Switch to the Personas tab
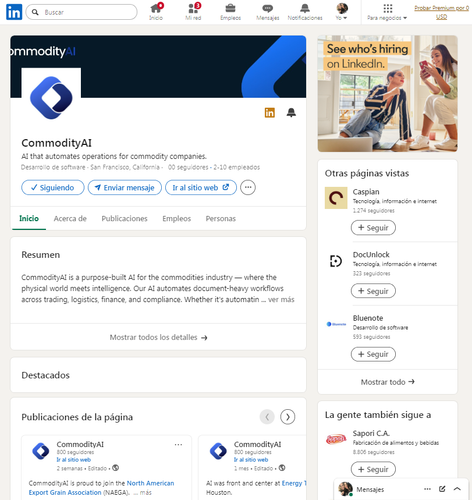 pos(221,219)
